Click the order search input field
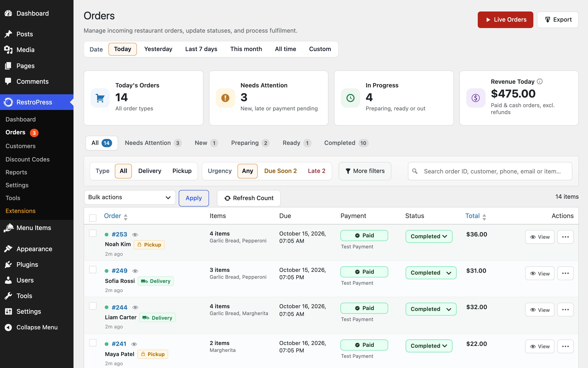This screenshot has width=588, height=368. point(490,171)
